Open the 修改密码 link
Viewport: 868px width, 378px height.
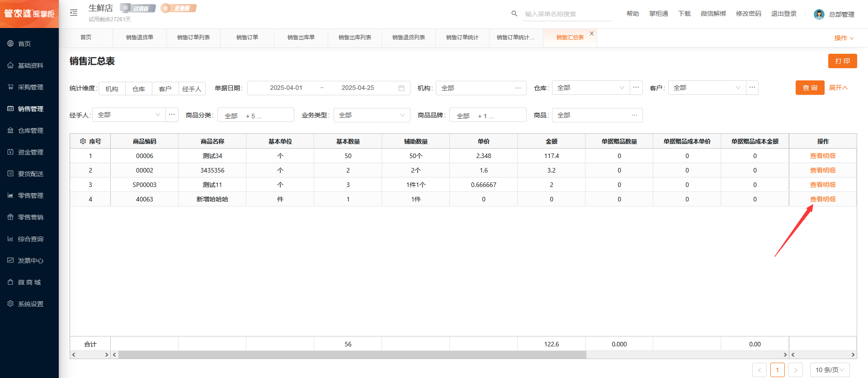749,14
